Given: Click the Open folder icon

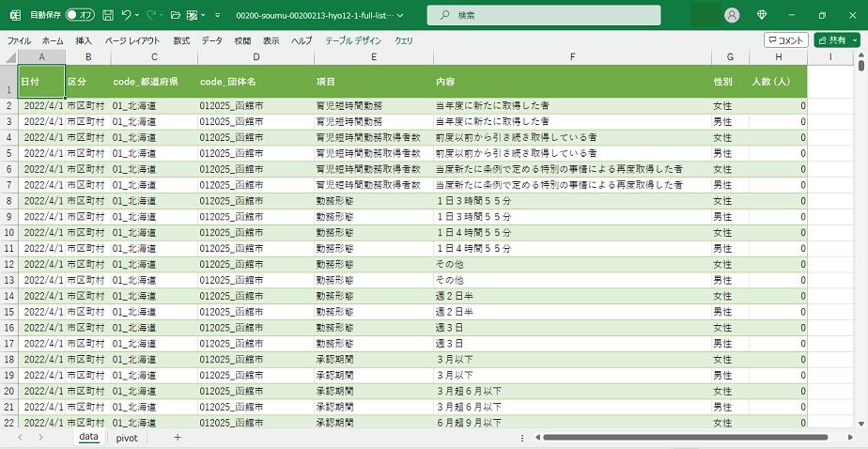Looking at the screenshot, I should 175,16.
